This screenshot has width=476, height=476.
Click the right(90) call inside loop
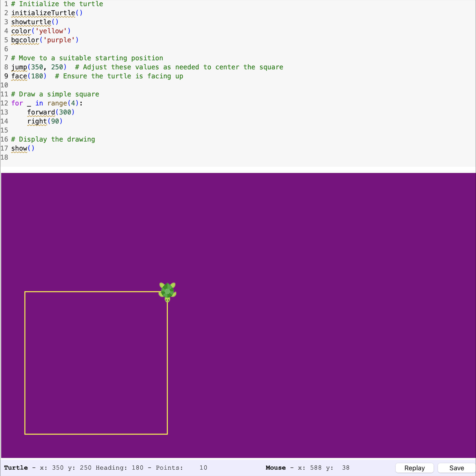[x=44, y=121]
